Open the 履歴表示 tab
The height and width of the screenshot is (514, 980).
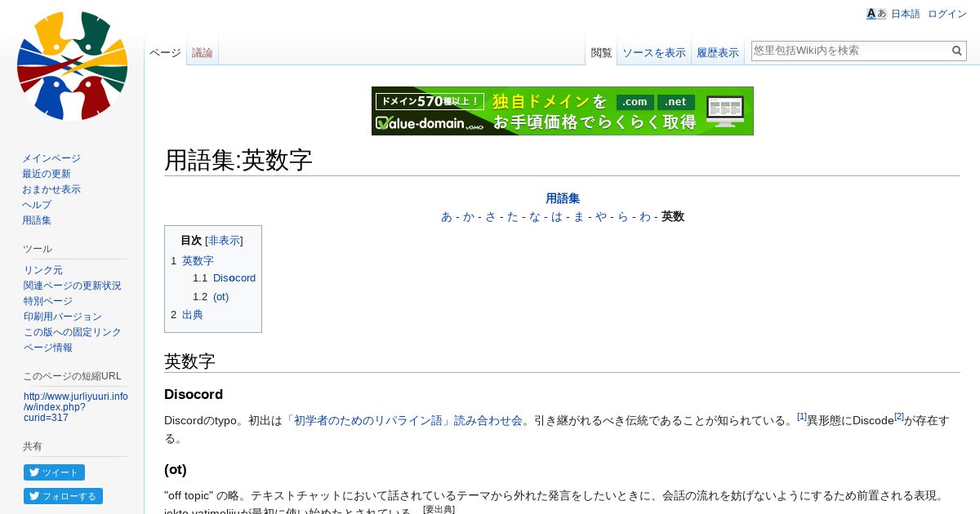click(718, 52)
